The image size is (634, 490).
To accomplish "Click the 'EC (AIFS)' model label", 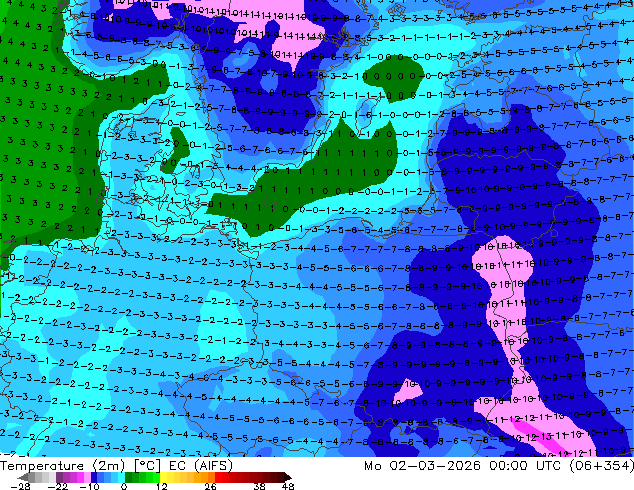I will point(201,466).
